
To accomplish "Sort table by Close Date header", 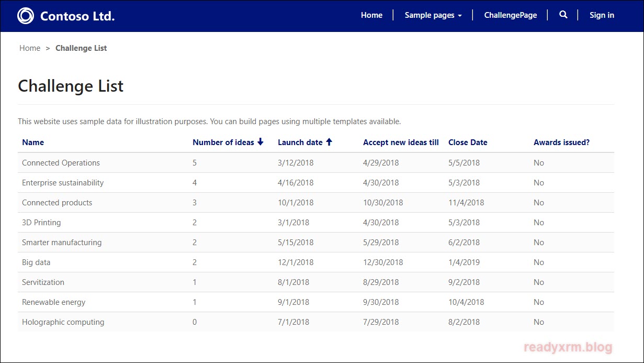I will tap(468, 142).
